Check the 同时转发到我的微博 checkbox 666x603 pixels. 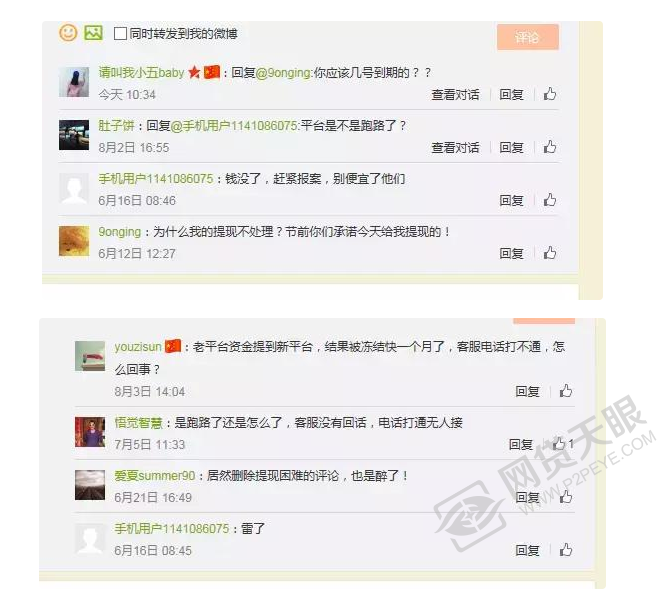pyautogui.click(x=120, y=34)
